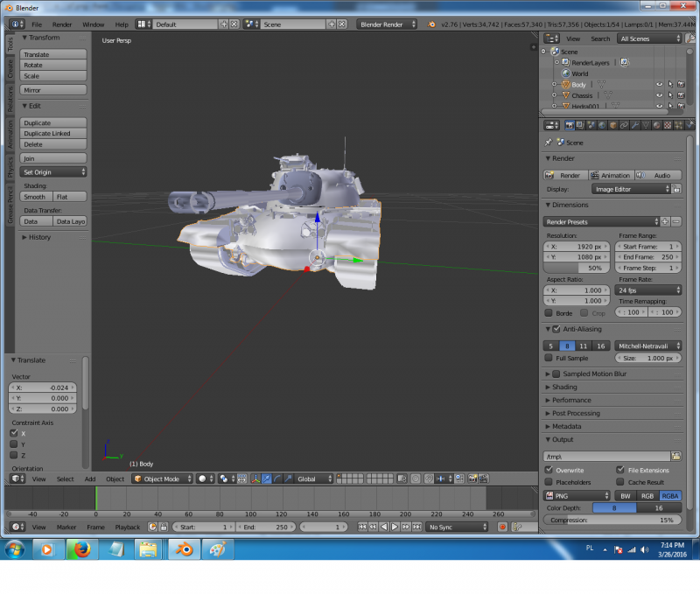The width and height of the screenshot is (700, 594).
Task: Toggle the X constraint axis checkbox
Action: pyautogui.click(x=14, y=433)
